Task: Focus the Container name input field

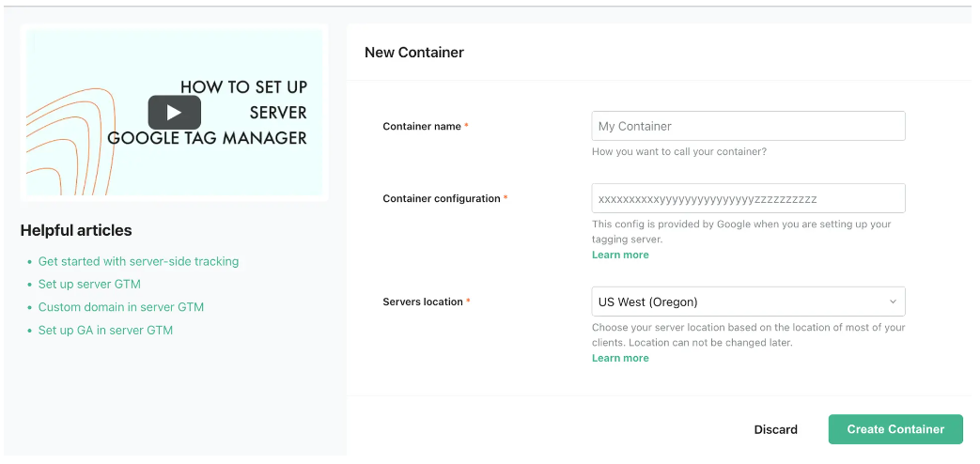Action: [748, 126]
